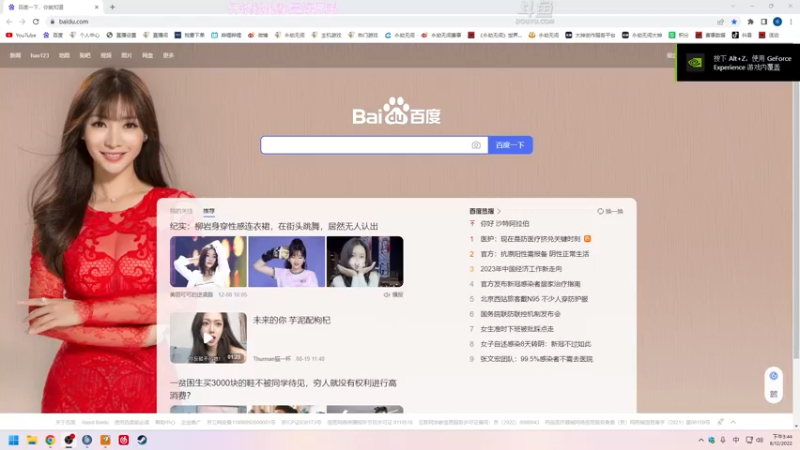Screen dimensions: 800x450
Task: Open hot search ranked 1 about 医护
Action: 530,238
